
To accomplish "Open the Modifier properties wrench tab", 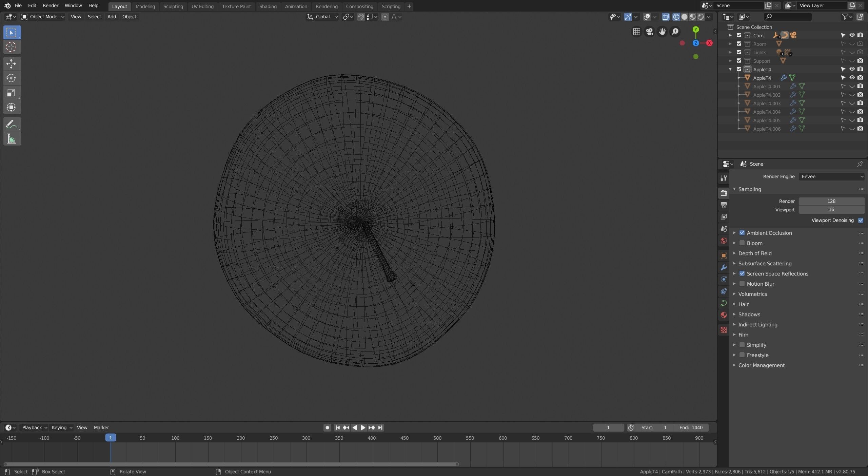I will (724, 267).
